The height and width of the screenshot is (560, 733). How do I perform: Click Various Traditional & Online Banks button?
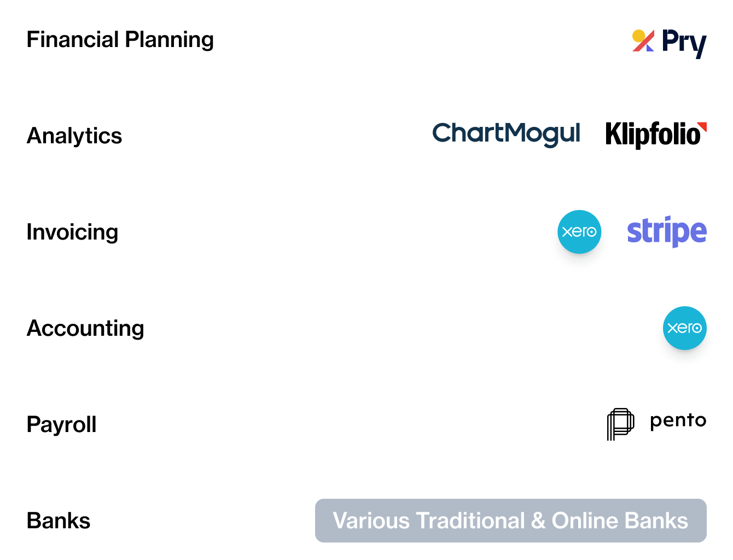(511, 521)
